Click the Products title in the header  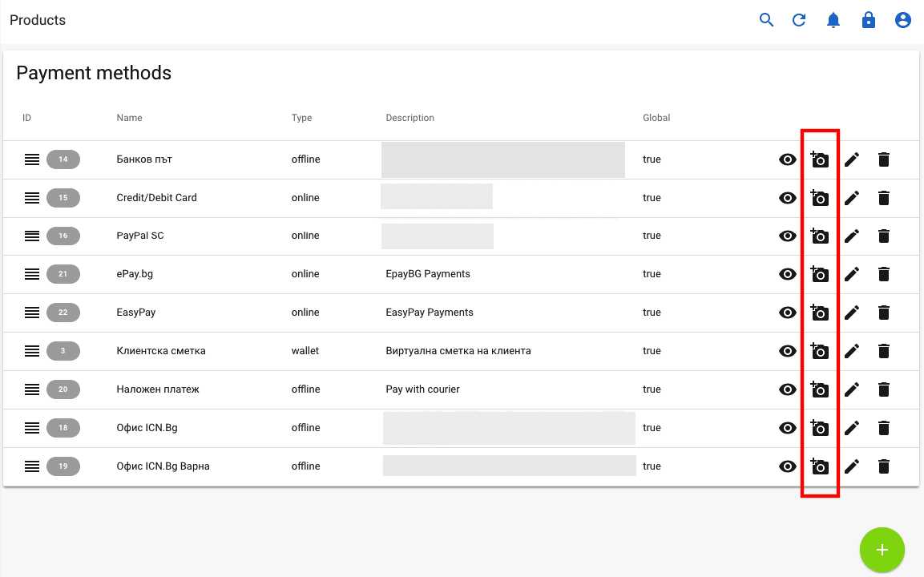37,20
